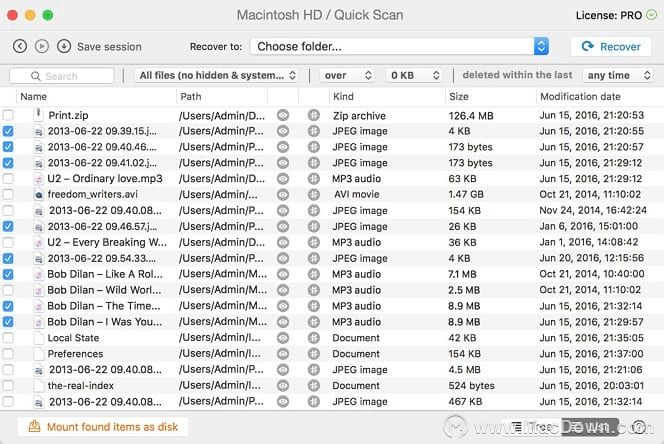The width and height of the screenshot is (664, 444).
Task: Click the Recover button
Action: (611, 46)
